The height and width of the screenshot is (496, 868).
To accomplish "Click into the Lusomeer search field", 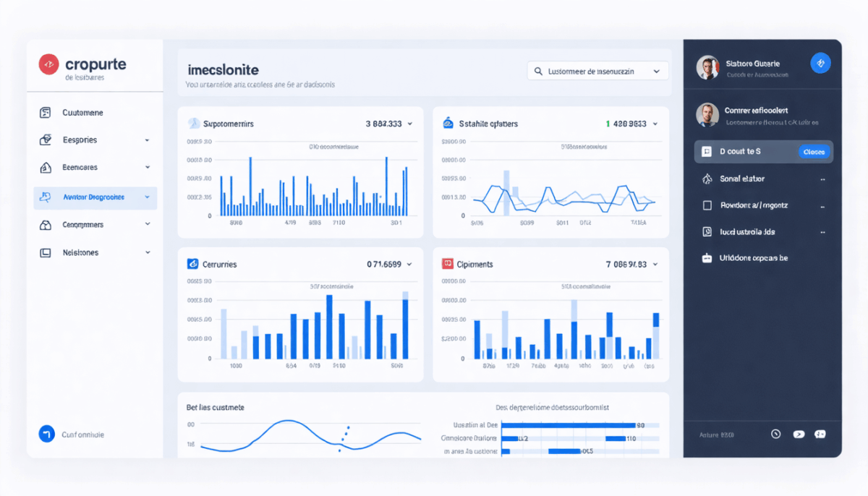I will click(598, 71).
